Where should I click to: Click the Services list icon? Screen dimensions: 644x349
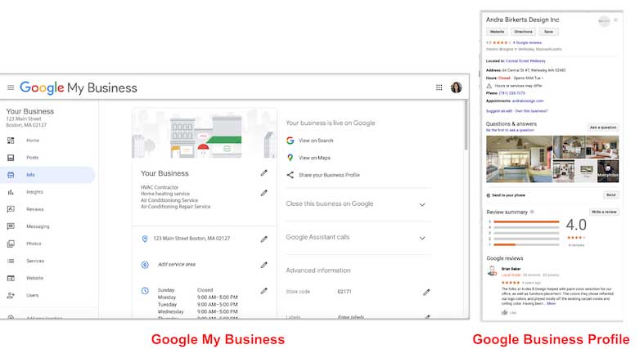11,261
